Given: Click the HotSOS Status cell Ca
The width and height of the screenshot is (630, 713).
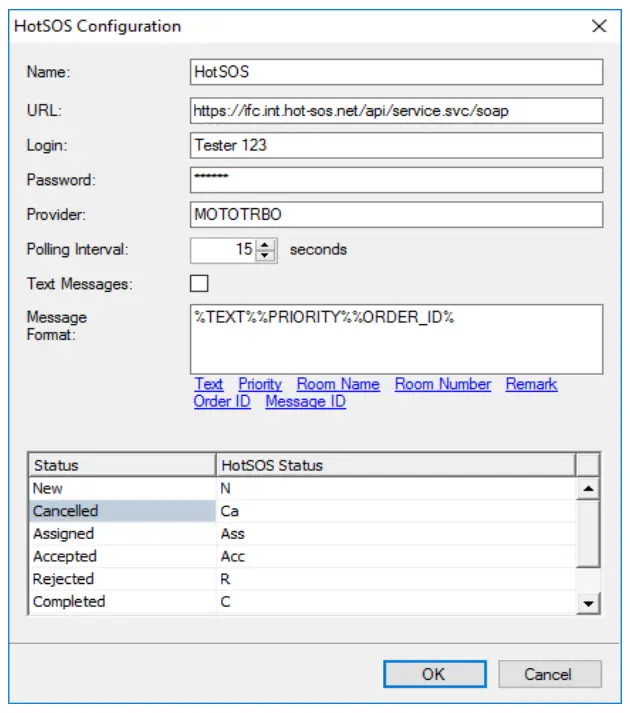Looking at the screenshot, I should (x=396, y=511).
